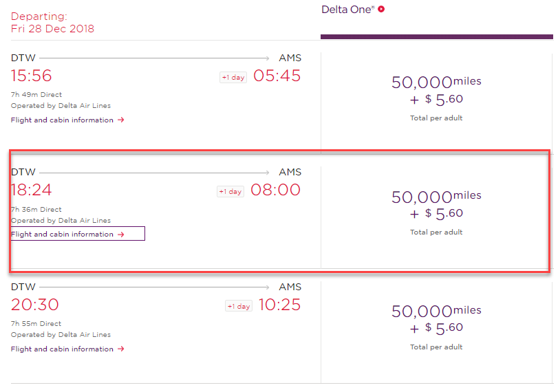Open flight and cabin information for the 20:30 flight

click(63, 349)
